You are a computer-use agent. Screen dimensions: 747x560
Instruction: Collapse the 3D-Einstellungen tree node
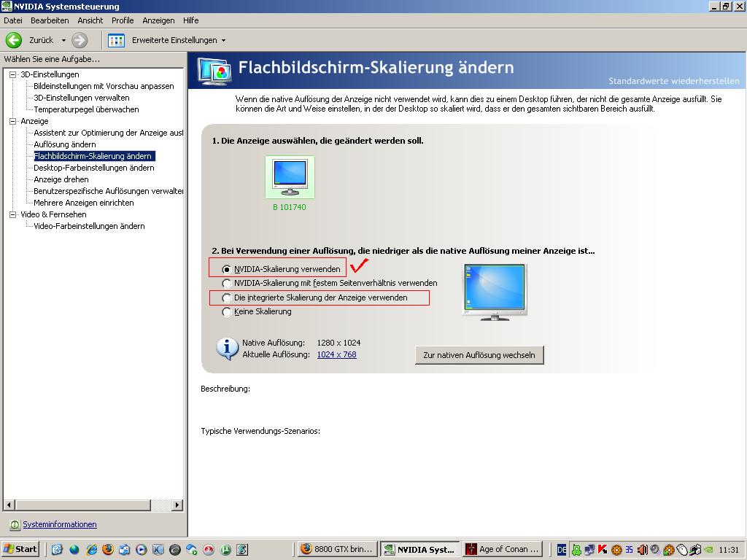(13, 75)
